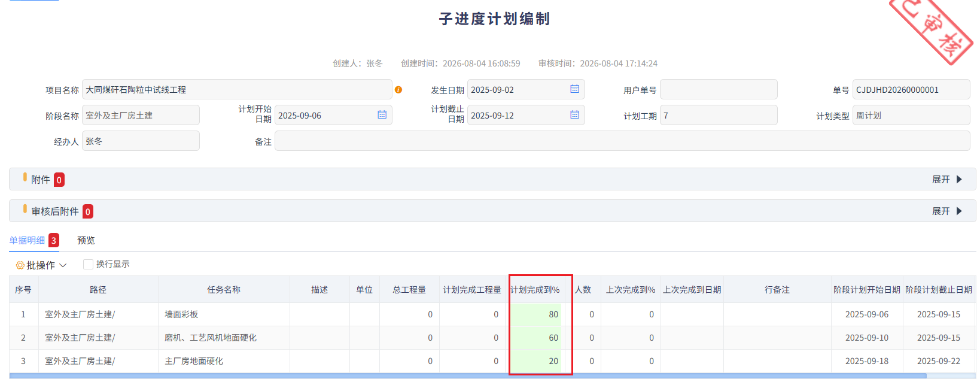Click the 项目名称 input field
Image resolution: width=980 pixels, height=382 pixels.
click(237, 90)
